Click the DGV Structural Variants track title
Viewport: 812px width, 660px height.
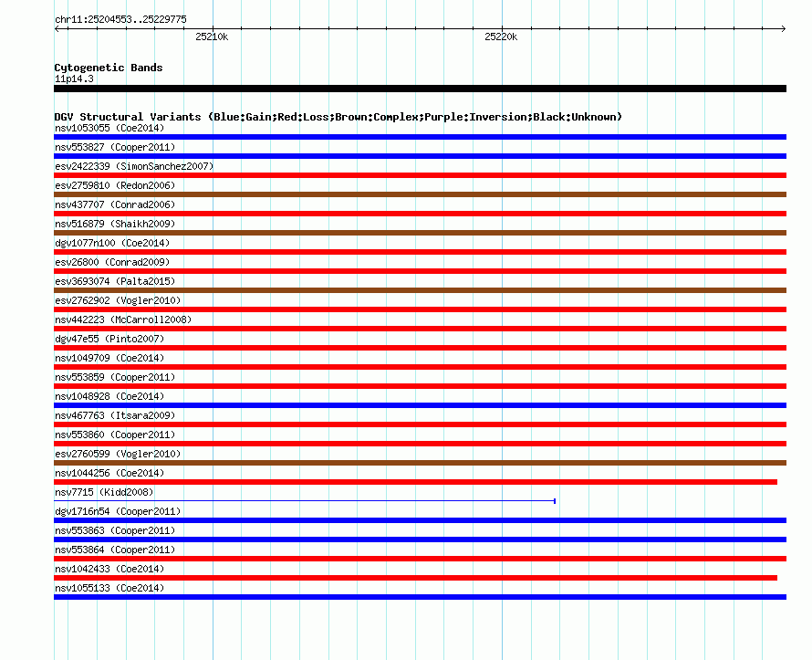[x=338, y=117]
